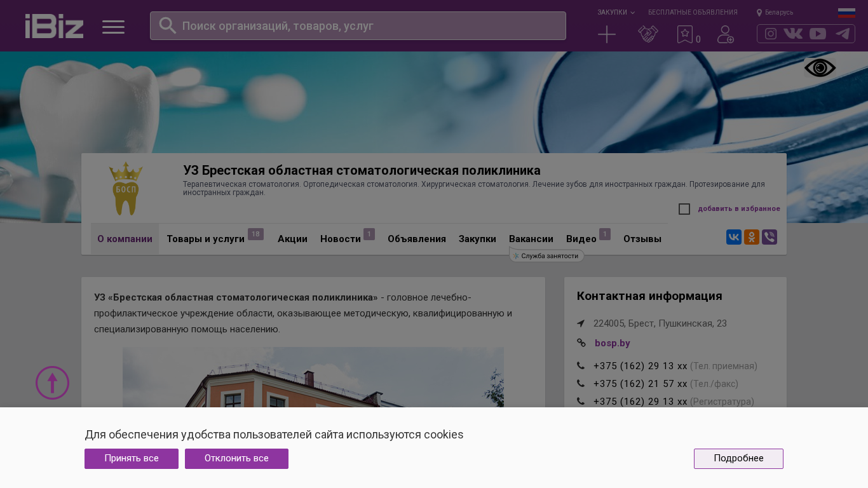Click the Контактная информация heading
This screenshot has height=488, width=868.
pyautogui.click(x=649, y=296)
